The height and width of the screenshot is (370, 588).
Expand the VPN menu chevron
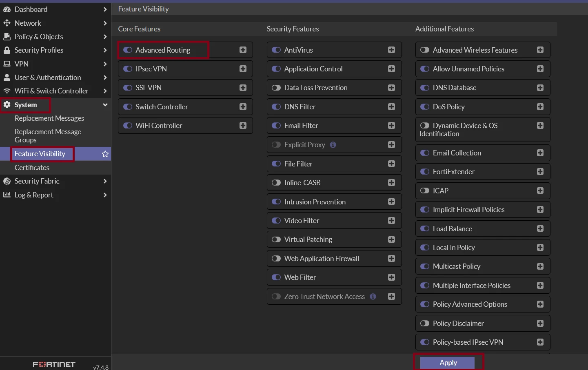pyautogui.click(x=105, y=64)
